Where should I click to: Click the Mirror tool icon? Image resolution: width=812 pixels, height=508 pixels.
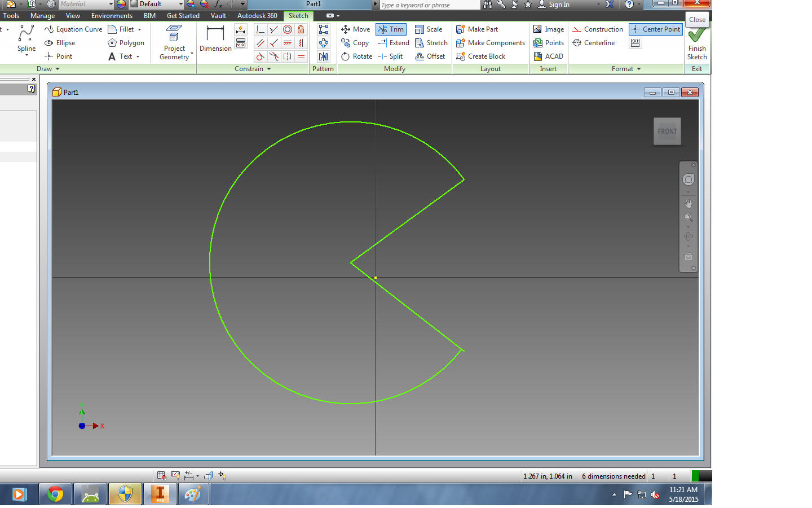(x=323, y=56)
